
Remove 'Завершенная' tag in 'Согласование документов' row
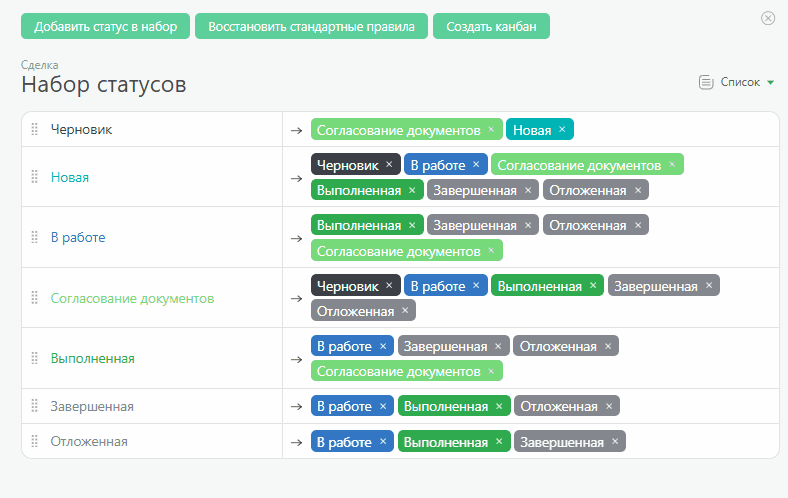[709, 285]
